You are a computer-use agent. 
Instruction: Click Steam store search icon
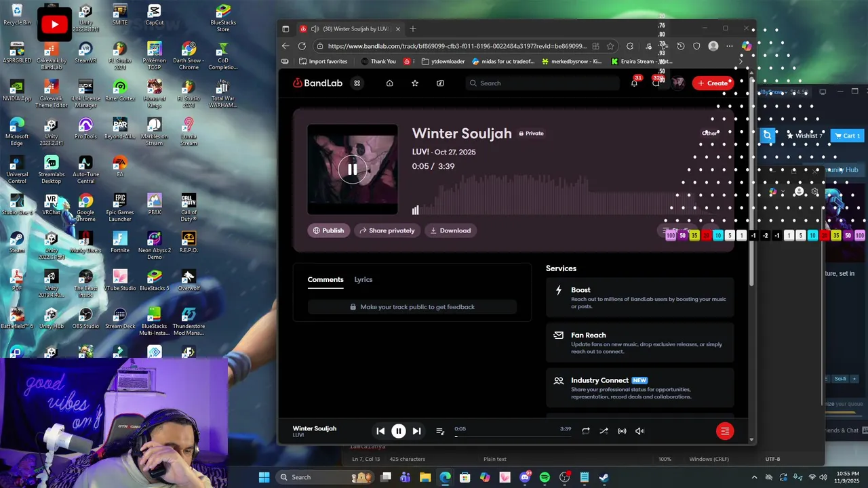(767, 136)
